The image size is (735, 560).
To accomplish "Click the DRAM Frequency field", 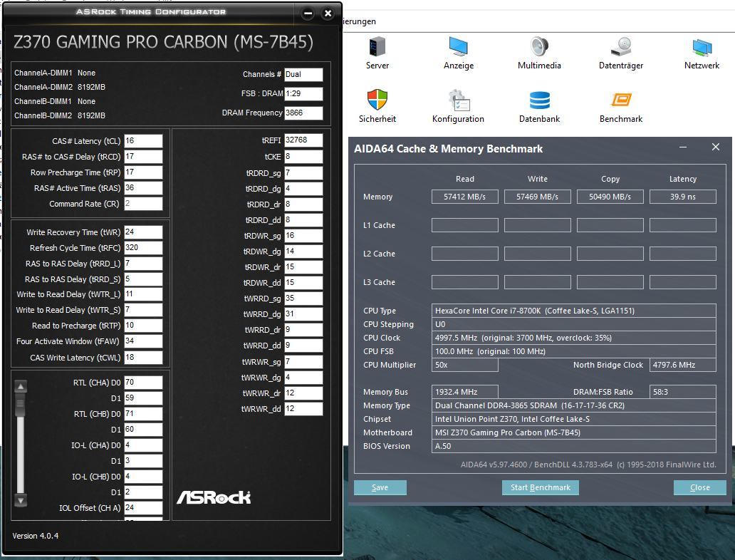I will pos(303,113).
